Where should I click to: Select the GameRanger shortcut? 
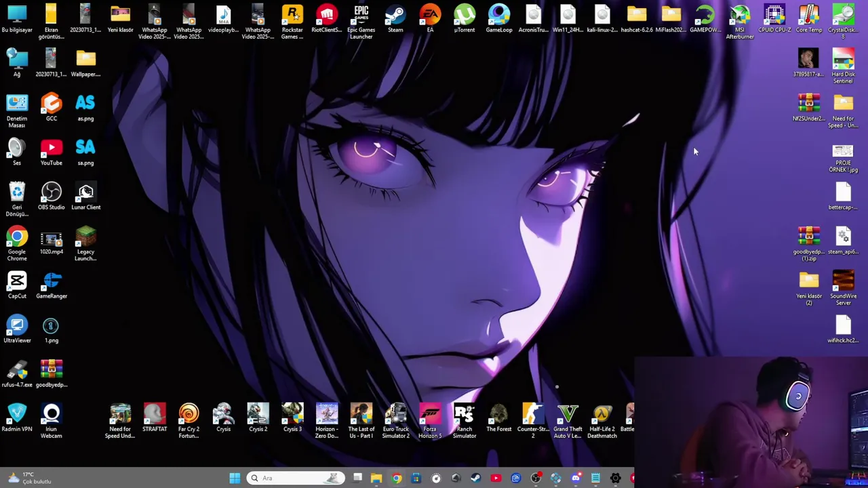tap(52, 285)
